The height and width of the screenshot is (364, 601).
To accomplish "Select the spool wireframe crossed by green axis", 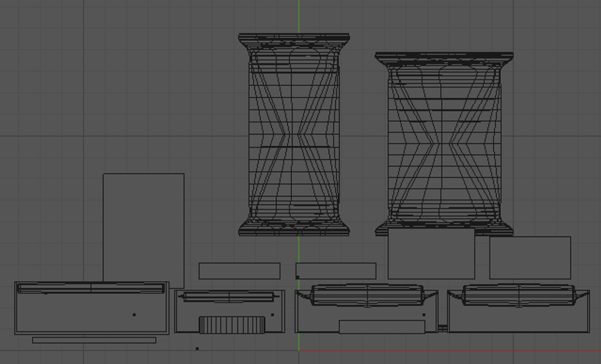I will [x=294, y=134].
